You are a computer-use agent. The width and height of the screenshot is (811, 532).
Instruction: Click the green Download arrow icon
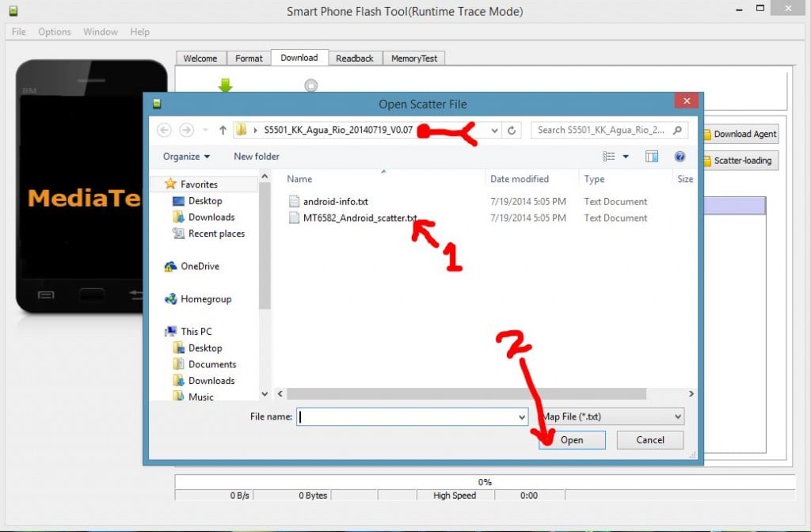(x=225, y=85)
